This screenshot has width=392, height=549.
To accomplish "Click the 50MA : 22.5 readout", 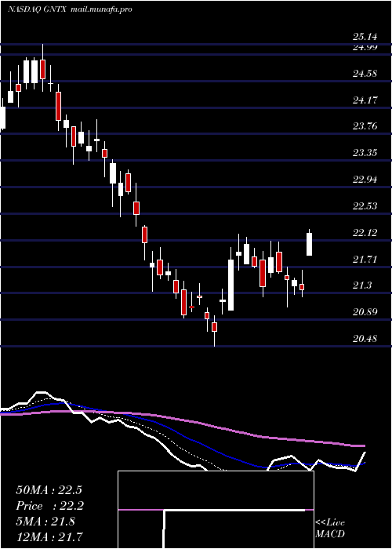I will pyautogui.click(x=49, y=490).
